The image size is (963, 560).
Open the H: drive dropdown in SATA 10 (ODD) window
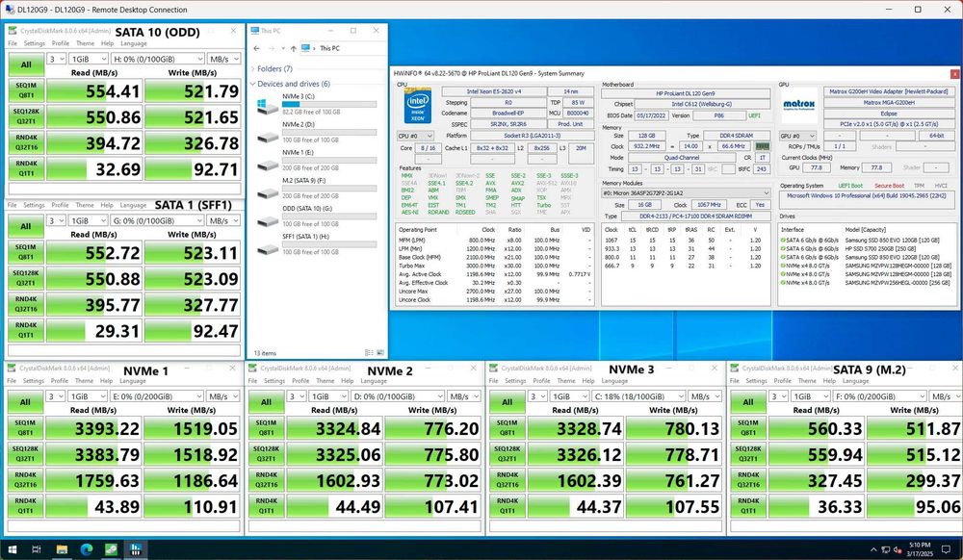(158, 59)
